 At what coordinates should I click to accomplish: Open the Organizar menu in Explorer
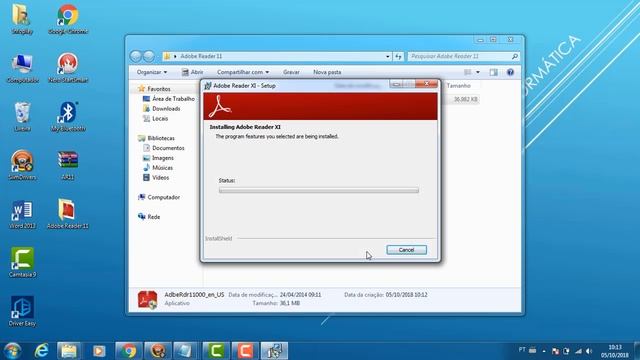[152, 72]
